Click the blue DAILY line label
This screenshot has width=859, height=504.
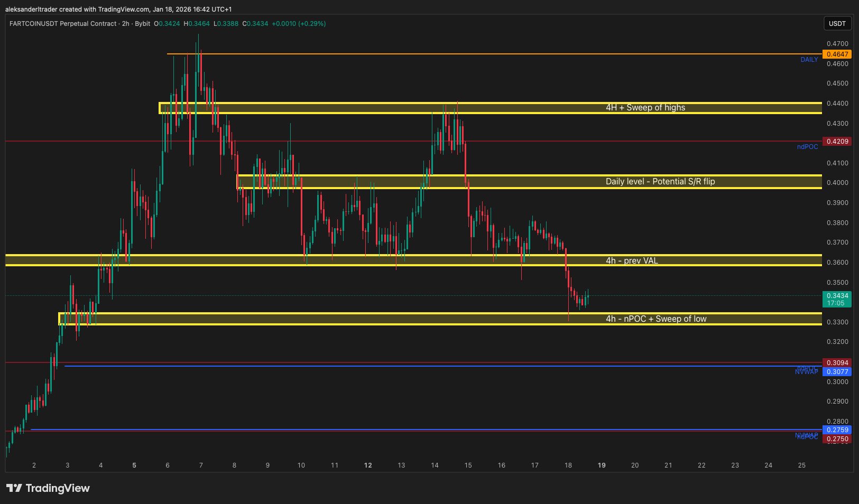point(809,60)
